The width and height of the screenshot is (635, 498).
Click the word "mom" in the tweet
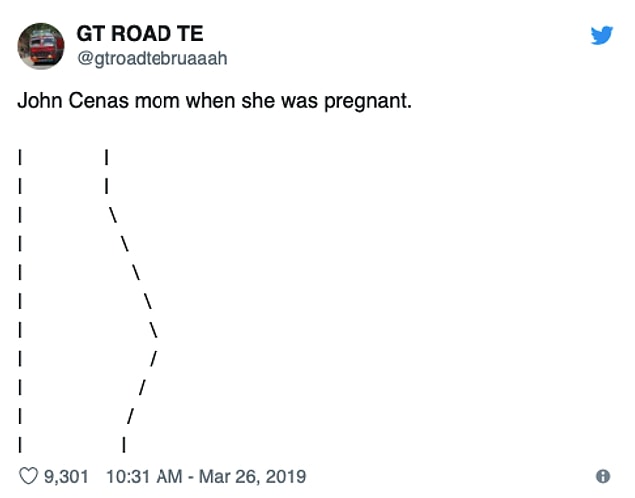click(x=157, y=102)
